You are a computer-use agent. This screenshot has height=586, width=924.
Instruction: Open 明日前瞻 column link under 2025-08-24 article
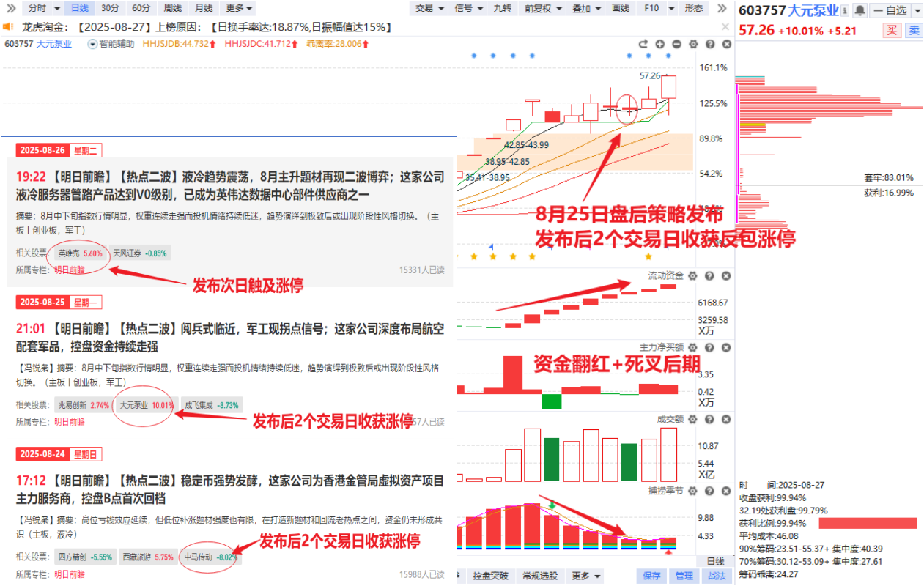[70, 574]
